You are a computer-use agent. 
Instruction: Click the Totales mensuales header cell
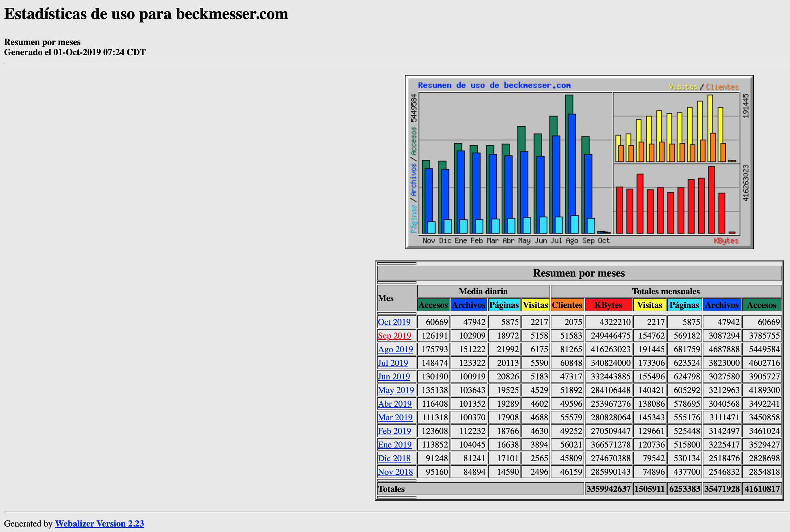click(666, 291)
